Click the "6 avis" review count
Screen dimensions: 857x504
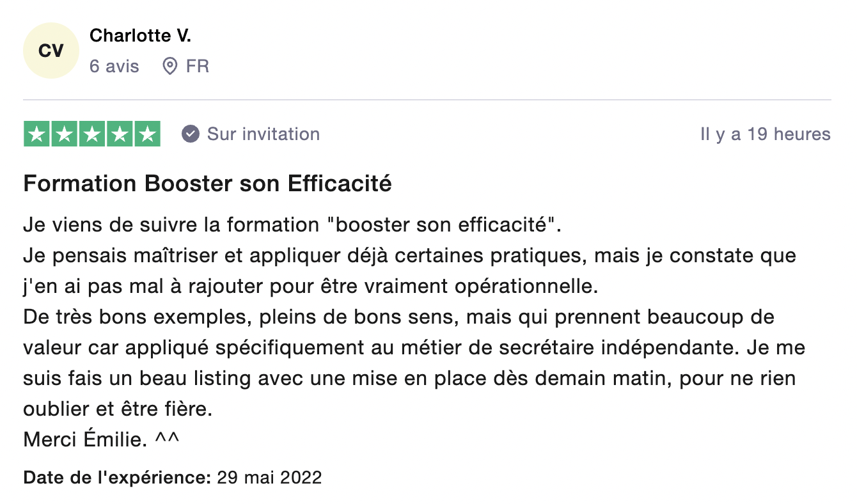click(x=114, y=66)
